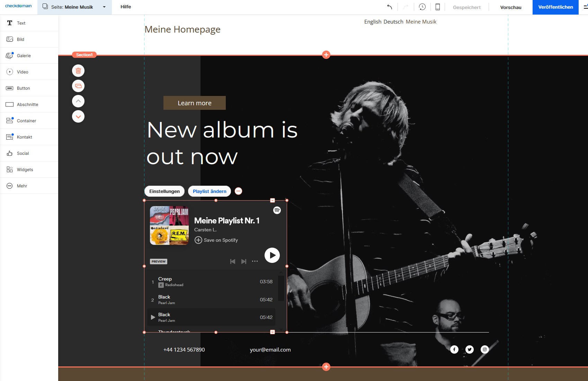Switch to mobile preview mode
Image resolution: width=588 pixels, height=381 pixels.
pyautogui.click(x=437, y=7)
